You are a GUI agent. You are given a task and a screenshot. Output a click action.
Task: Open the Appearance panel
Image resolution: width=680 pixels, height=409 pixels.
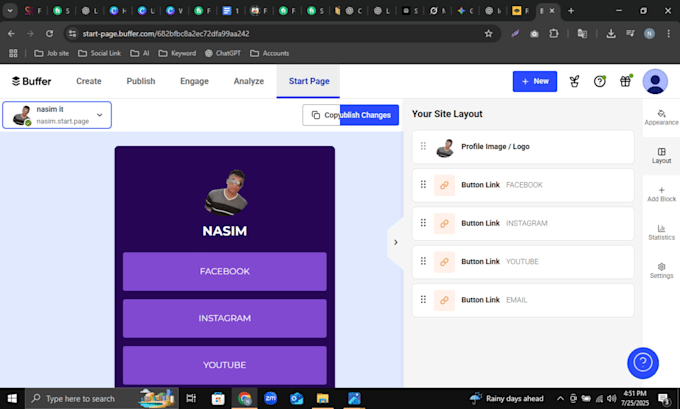(x=661, y=118)
